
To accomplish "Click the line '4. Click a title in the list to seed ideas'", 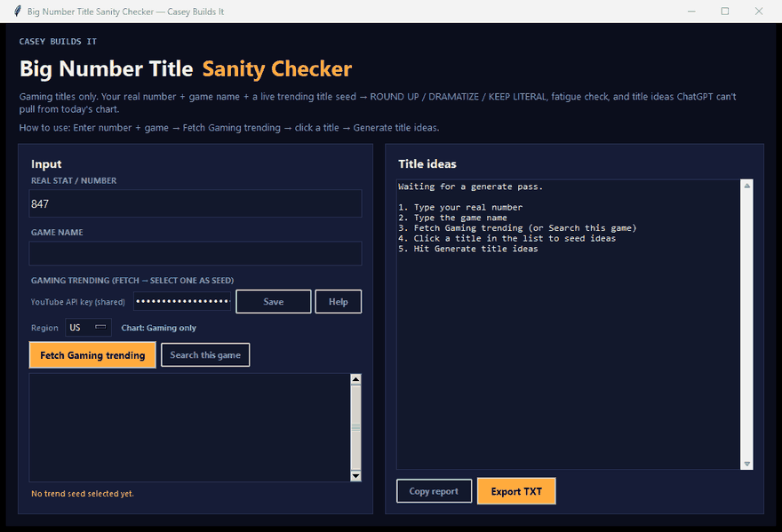I will tap(507, 238).
